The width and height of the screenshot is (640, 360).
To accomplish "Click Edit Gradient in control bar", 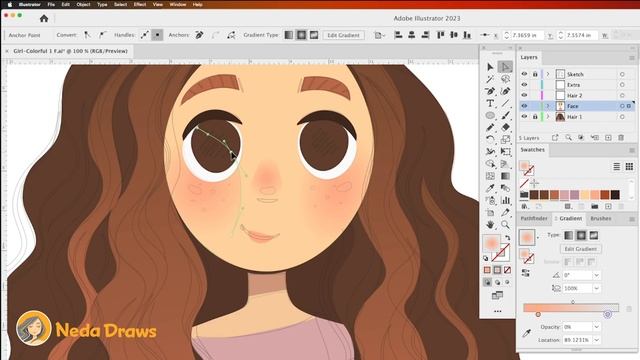I will pyautogui.click(x=343, y=35).
